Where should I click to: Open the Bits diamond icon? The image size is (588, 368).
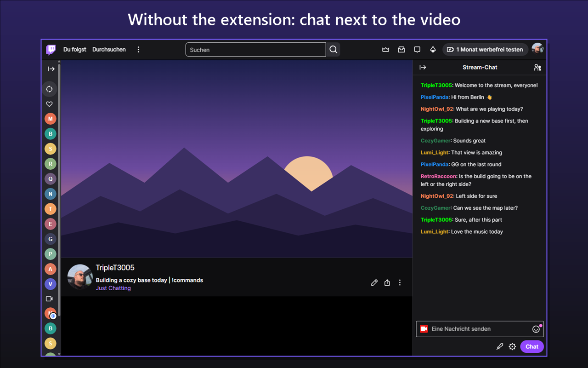tap(433, 50)
